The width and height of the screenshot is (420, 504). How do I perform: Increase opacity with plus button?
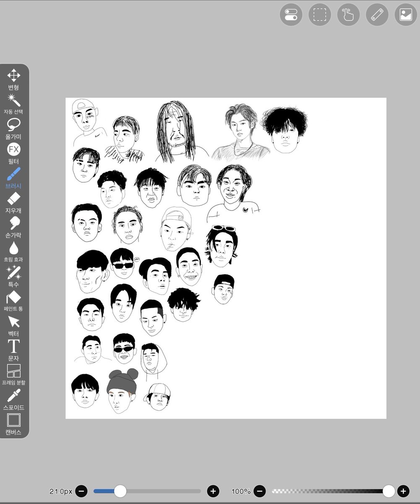(403, 491)
